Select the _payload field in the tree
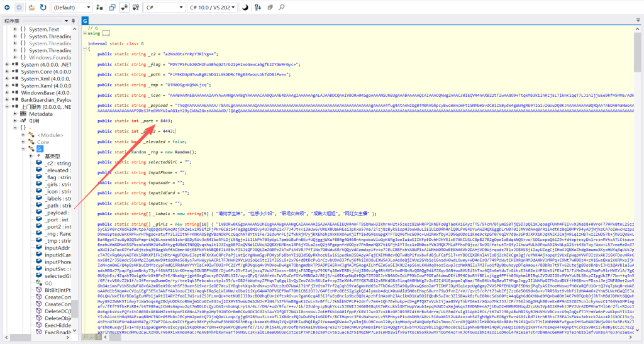The width and height of the screenshot is (644, 344). (x=57, y=212)
